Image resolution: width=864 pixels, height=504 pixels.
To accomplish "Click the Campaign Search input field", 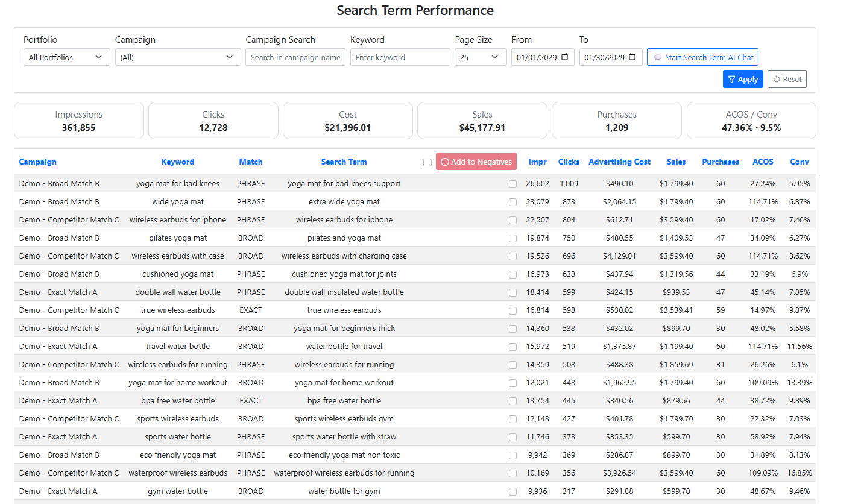I will point(295,57).
